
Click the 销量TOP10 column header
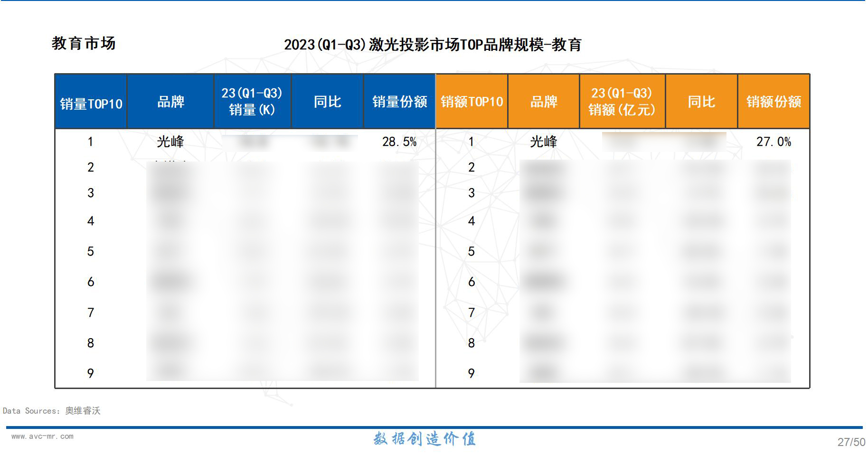(x=90, y=101)
